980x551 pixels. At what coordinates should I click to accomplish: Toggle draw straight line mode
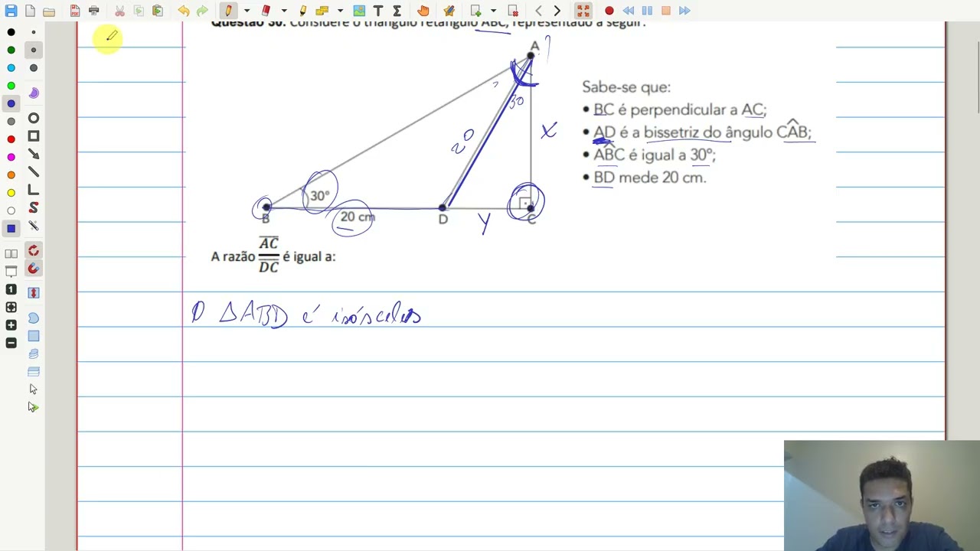[x=33, y=172]
